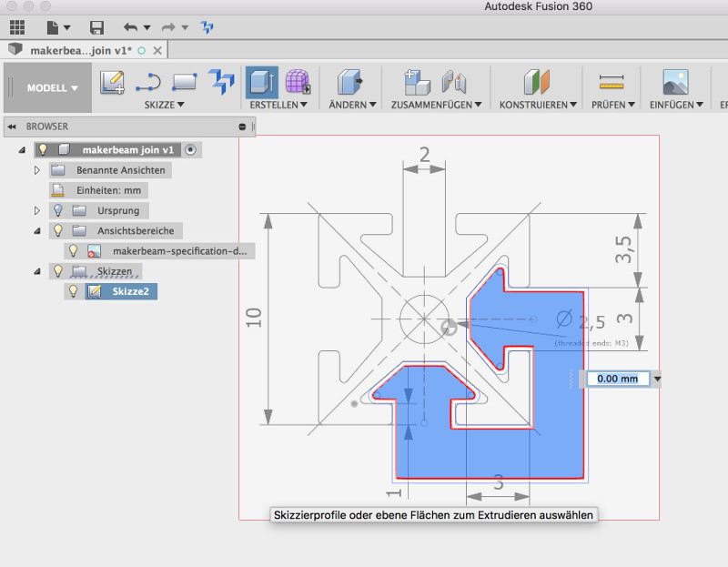Click the 0.00 mm distance field
Viewport: 728px width, 567px height.
coord(618,379)
